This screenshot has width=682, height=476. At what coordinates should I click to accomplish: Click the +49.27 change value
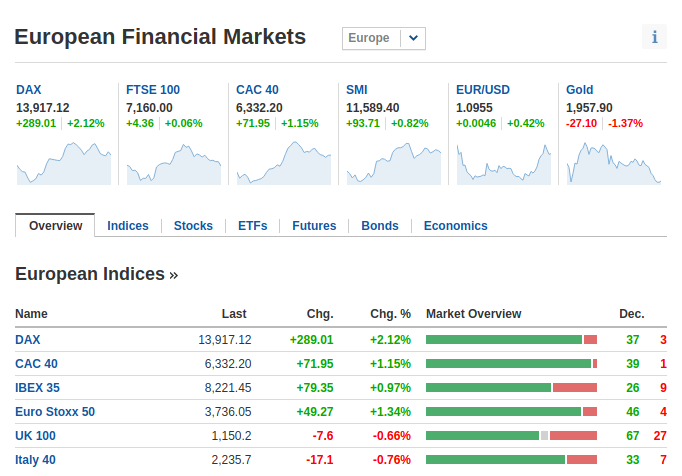[315, 412]
